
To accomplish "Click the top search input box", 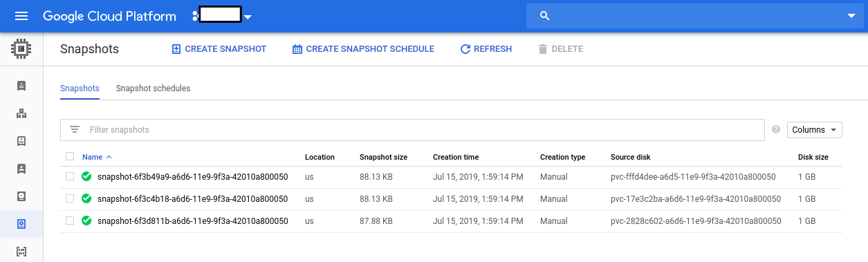I will [695, 16].
